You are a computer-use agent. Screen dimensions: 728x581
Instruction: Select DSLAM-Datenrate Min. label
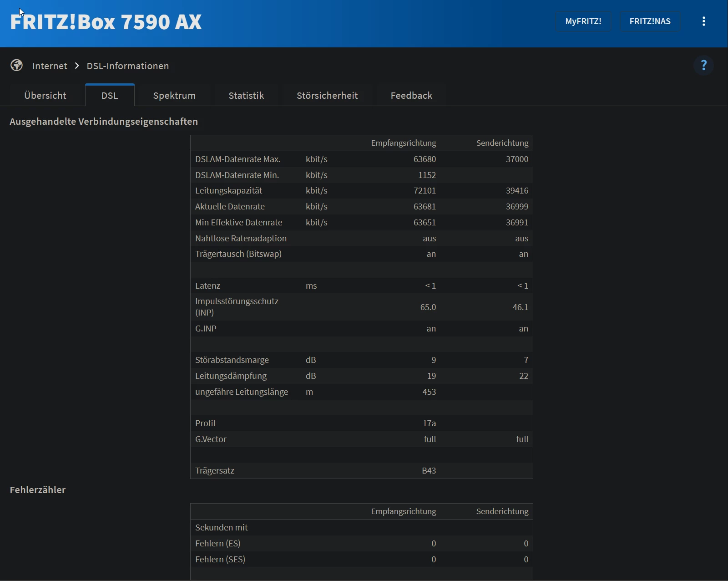click(237, 175)
